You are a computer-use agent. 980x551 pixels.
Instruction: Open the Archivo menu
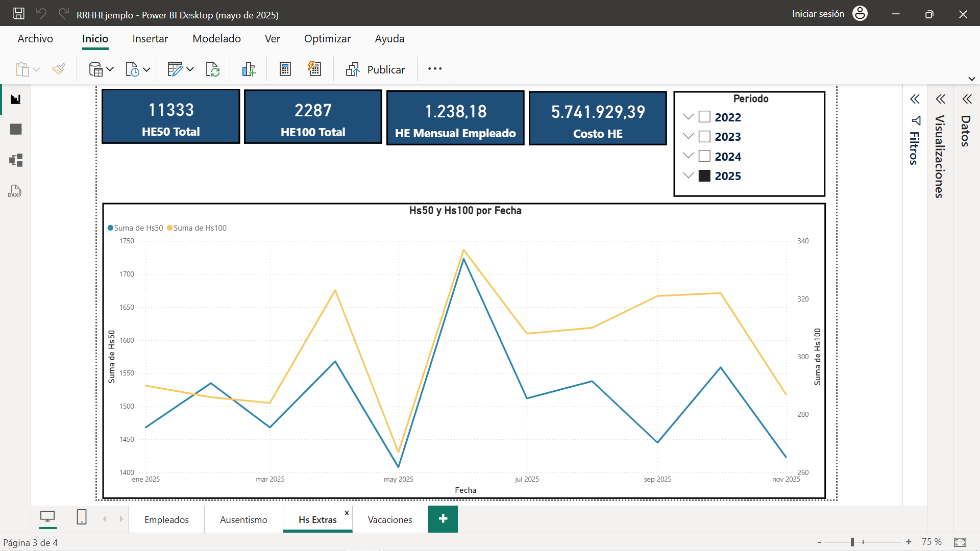coord(35,39)
